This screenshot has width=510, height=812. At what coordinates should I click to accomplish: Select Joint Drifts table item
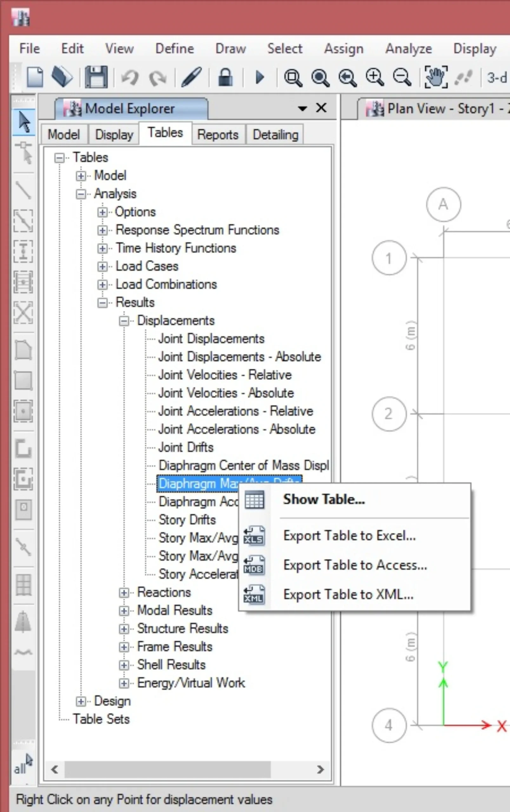(186, 448)
